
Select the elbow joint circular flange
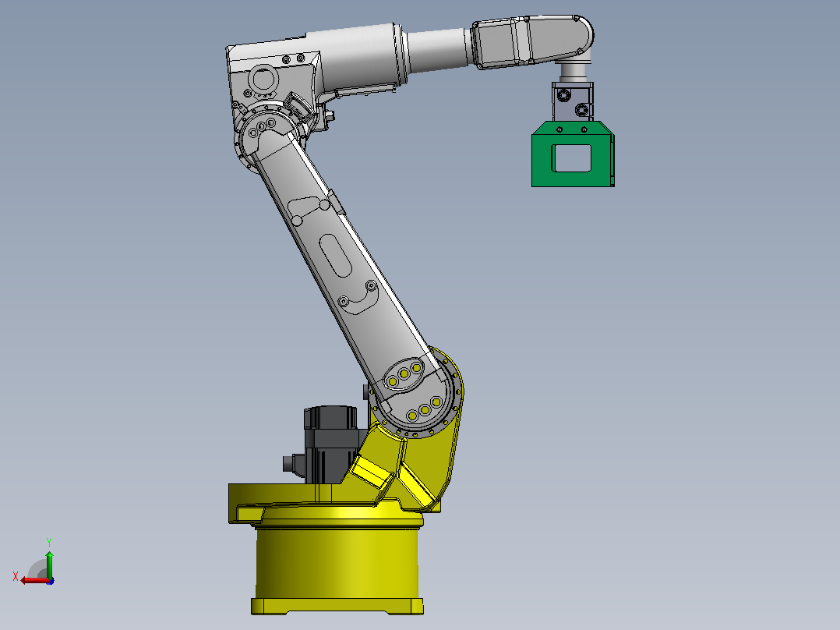[266, 136]
